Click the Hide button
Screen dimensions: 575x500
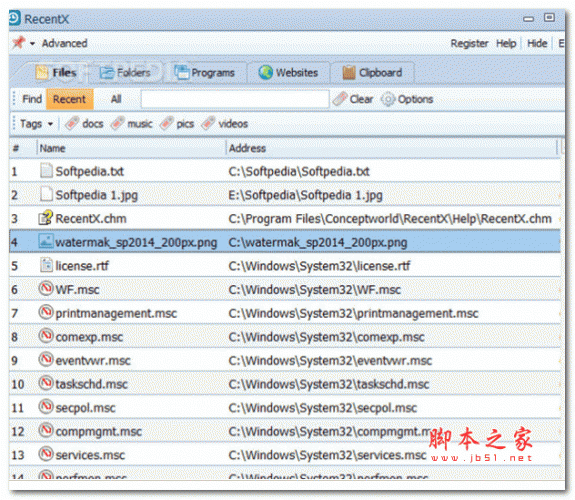click(537, 43)
